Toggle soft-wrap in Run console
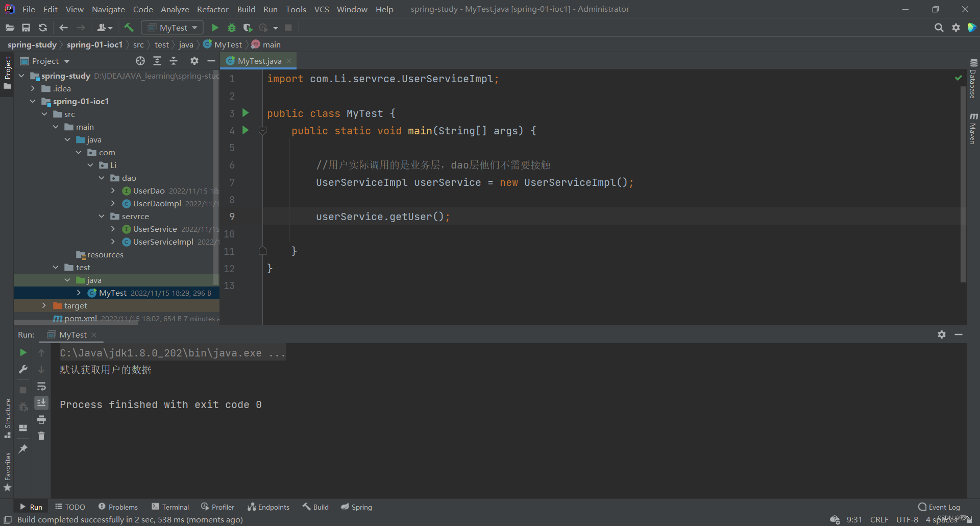Image resolution: width=980 pixels, height=526 pixels. [x=41, y=386]
